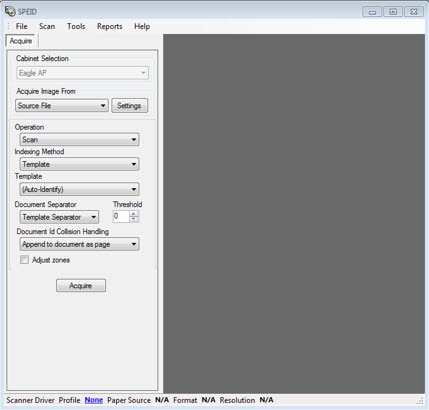Enable the Adjust zones checkbox
The width and height of the screenshot is (429, 410).
coord(24,260)
